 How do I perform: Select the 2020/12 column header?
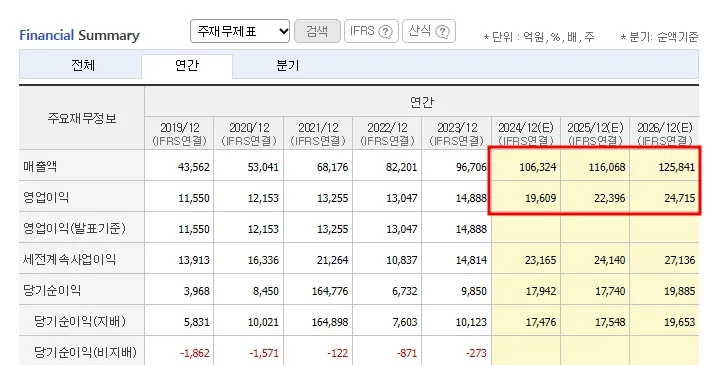coord(249,134)
